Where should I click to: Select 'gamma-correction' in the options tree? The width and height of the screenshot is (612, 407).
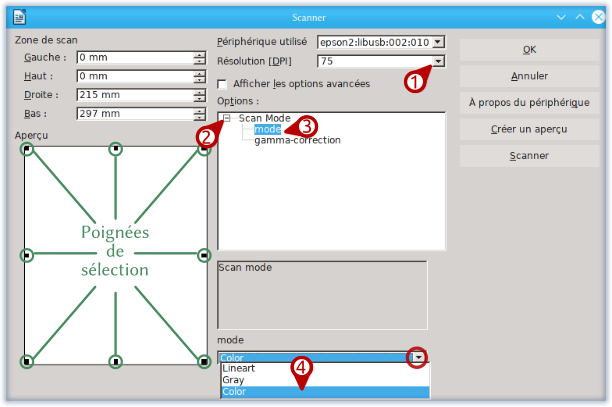297,140
